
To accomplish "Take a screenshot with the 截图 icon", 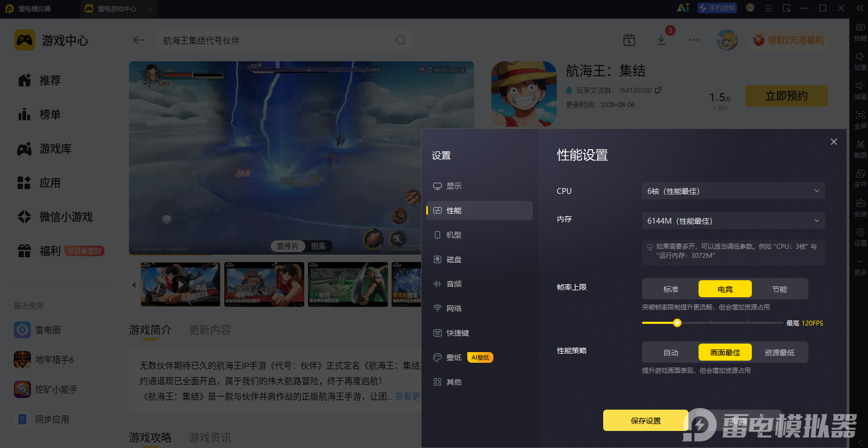I will (860, 149).
